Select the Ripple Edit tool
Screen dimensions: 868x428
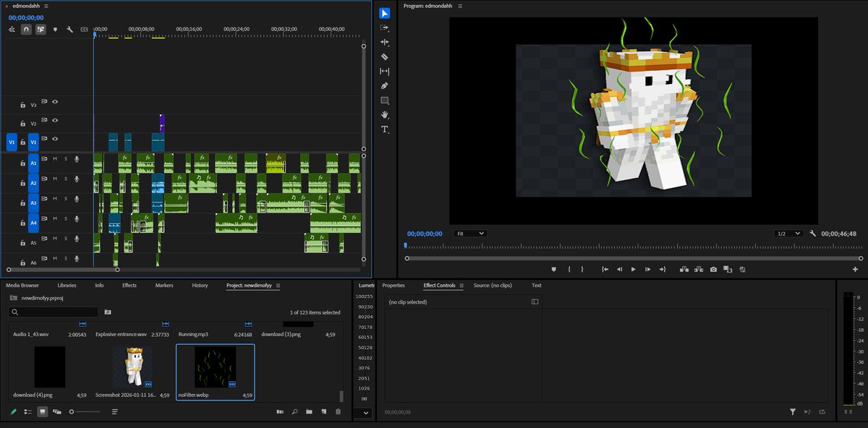[x=385, y=42]
